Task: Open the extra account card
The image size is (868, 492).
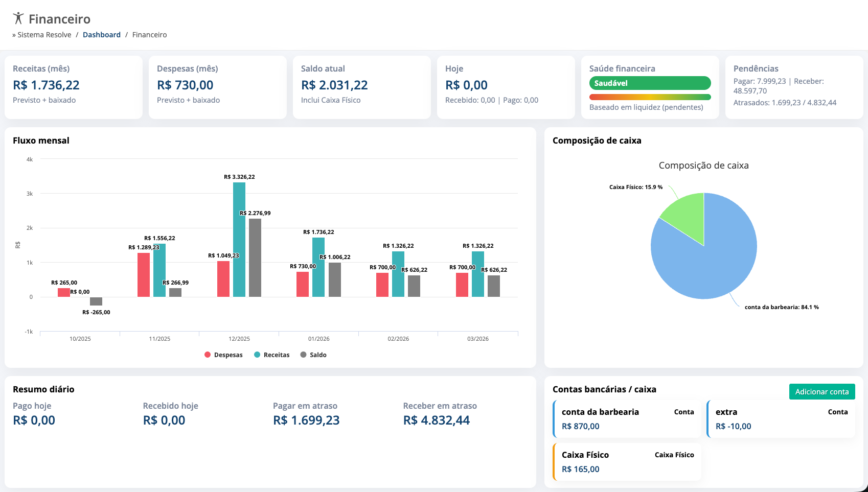Action: click(x=781, y=418)
